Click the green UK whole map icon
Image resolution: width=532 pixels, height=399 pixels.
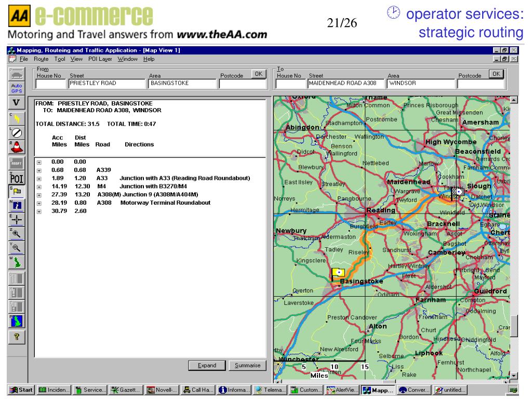(x=17, y=262)
